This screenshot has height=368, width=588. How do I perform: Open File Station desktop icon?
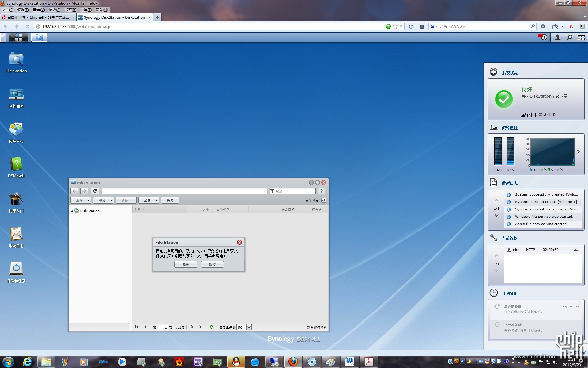point(16,62)
